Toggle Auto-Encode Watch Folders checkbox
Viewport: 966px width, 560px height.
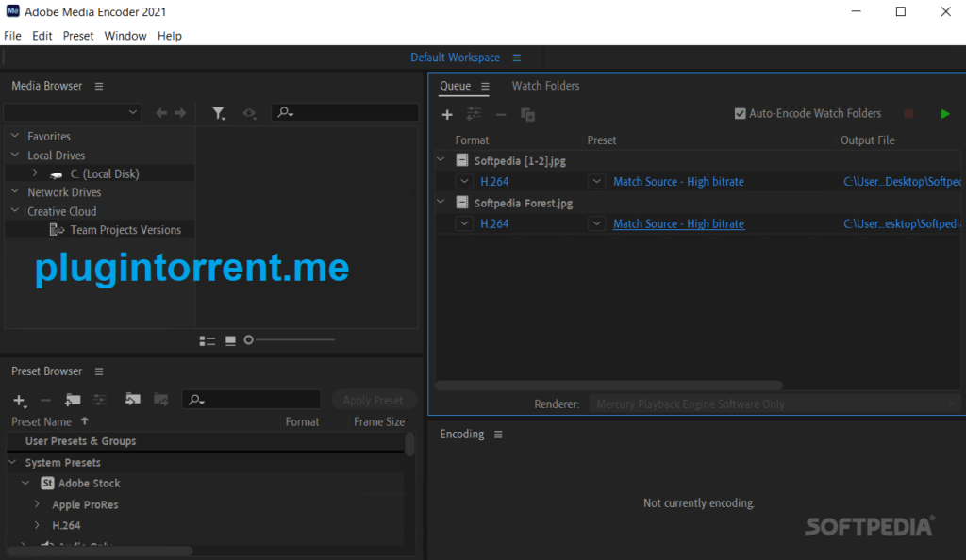click(740, 113)
